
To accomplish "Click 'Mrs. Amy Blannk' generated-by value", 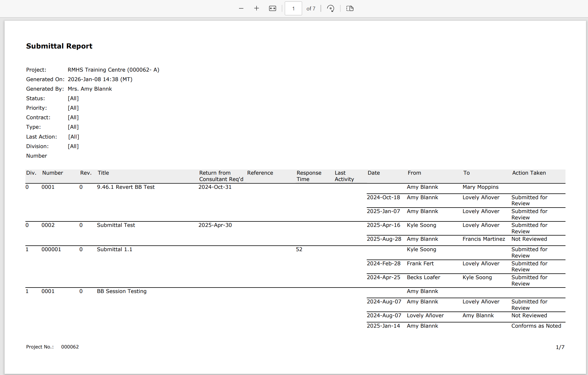I will coord(90,89).
